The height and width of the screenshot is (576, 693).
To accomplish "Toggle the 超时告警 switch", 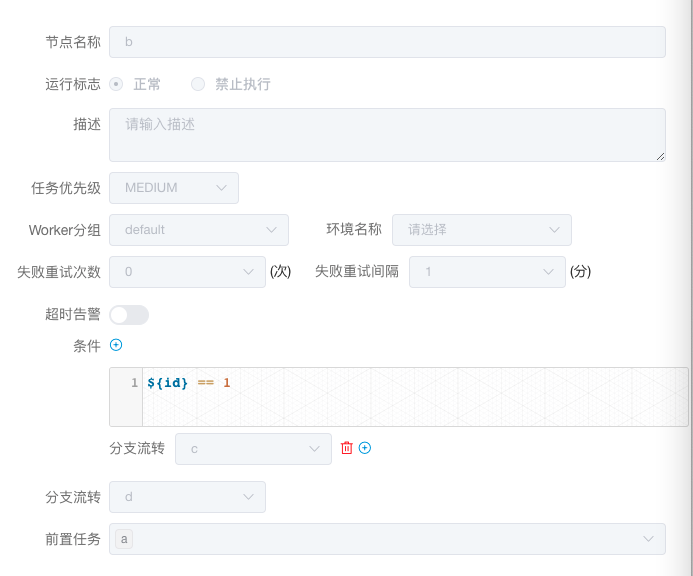I will click(x=129, y=315).
